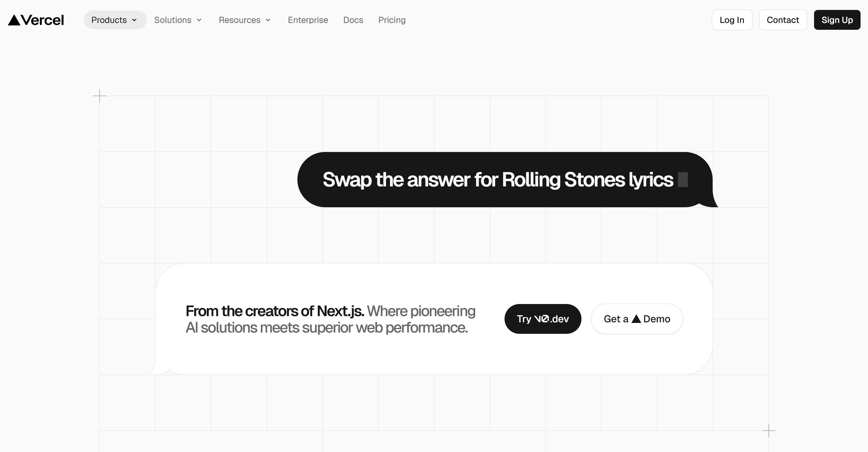Screen dimensions: 868x452
Task: Select the Get a Demo button
Action: (x=637, y=319)
